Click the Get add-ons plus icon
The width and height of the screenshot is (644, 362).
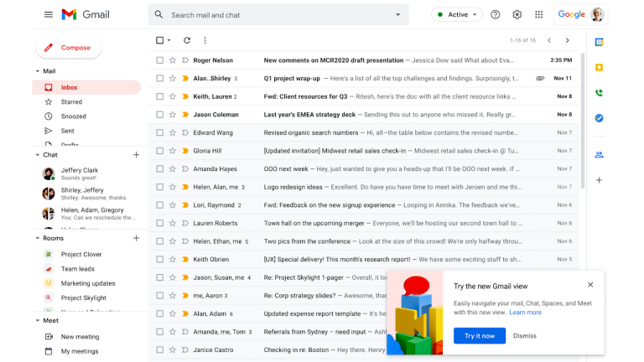pyautogui.click(x=600, y=180)
